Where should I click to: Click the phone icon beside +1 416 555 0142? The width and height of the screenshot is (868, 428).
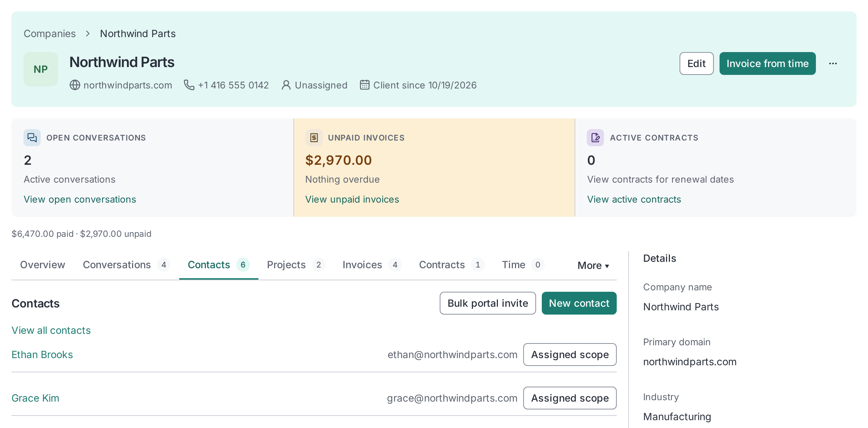tap(189, 85)
